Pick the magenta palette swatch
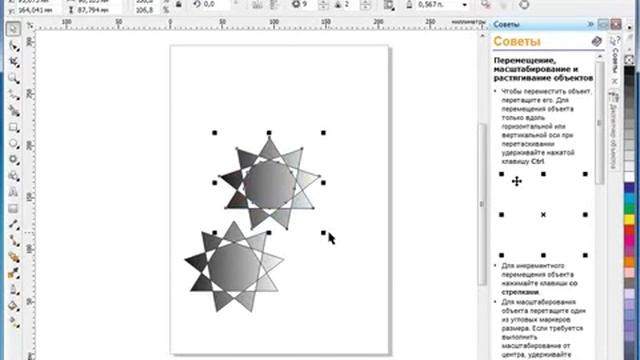640x360 pixels. click(629, 240)
